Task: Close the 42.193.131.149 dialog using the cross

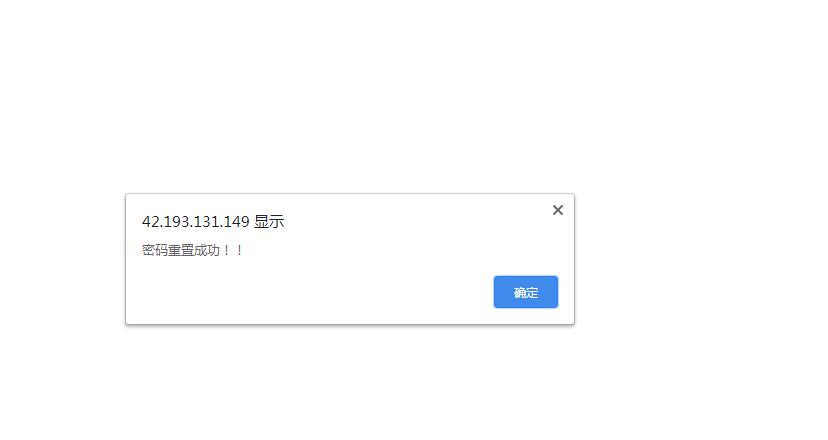Action: pos(558,210)
